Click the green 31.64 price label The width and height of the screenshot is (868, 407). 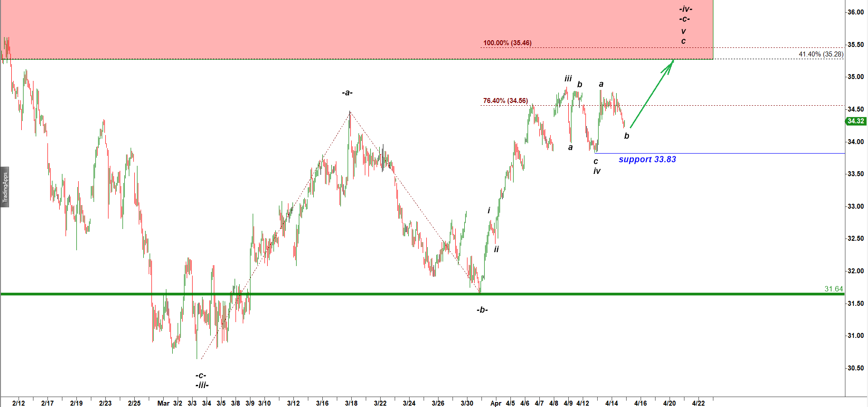[833, 289]
